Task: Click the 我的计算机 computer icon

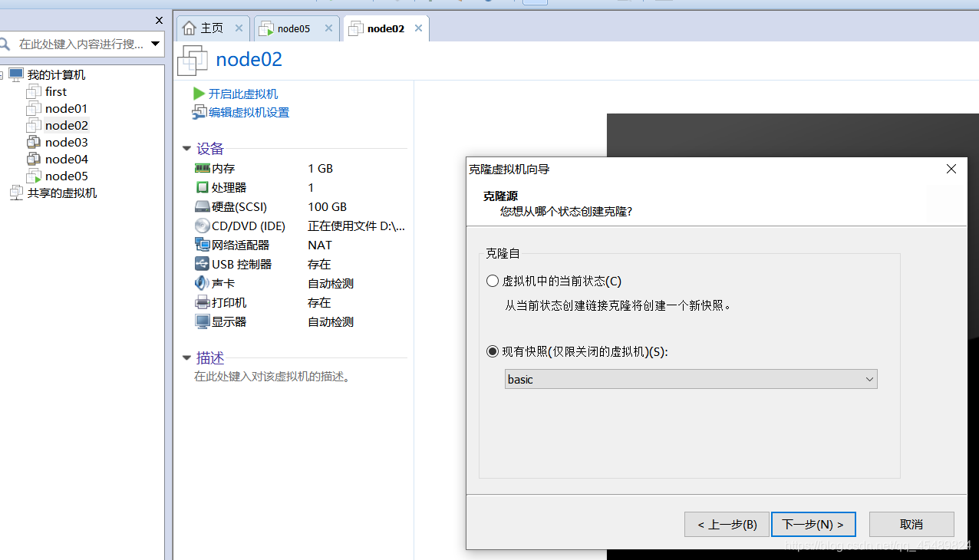Action: pyautogui.click(x=16, y=74)
